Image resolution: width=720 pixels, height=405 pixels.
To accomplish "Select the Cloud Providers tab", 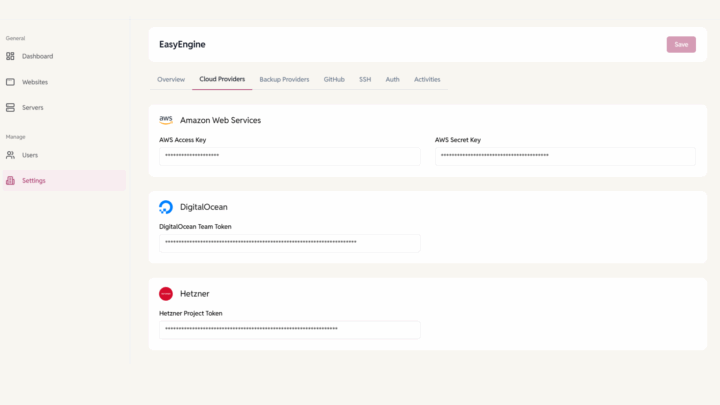I will click(222, 79).
